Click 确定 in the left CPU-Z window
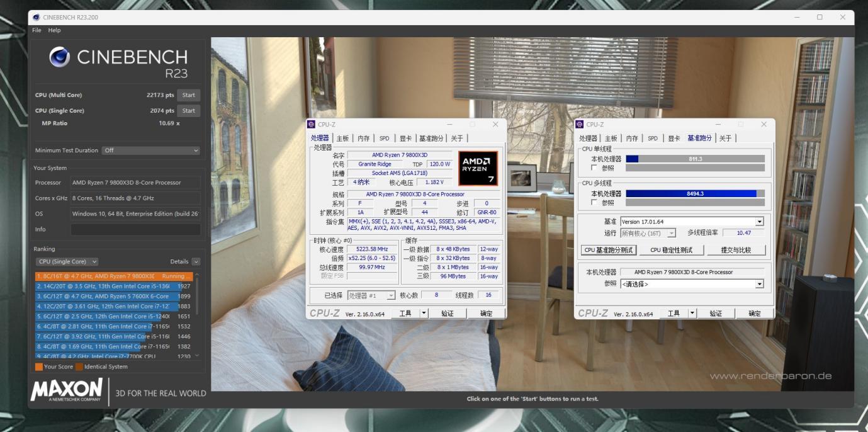The height and width of the screenshot is (432, 868). tap(487, 313)
